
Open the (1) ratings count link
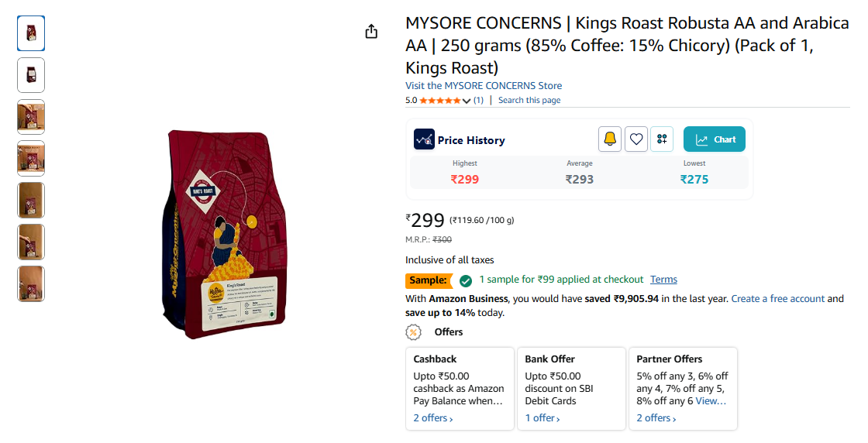coord(478,101)
